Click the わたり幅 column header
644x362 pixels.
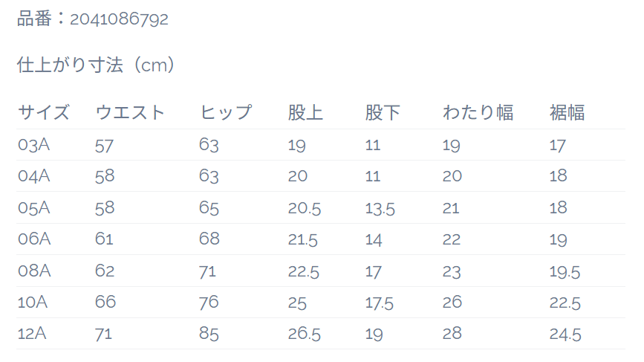pyautogui.click(x=478, y=112)
